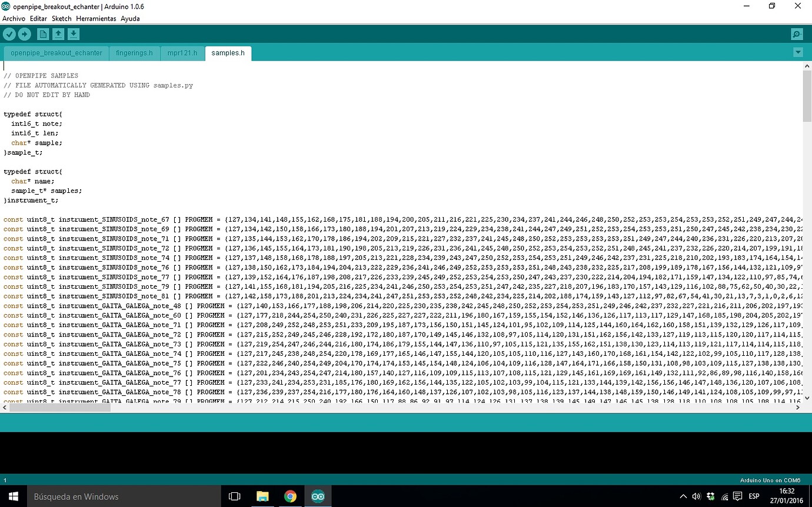Viewport: 812px width, 507px height.
Task: Create a new sketch via the New icon
Action: click(x=43, y=34)
